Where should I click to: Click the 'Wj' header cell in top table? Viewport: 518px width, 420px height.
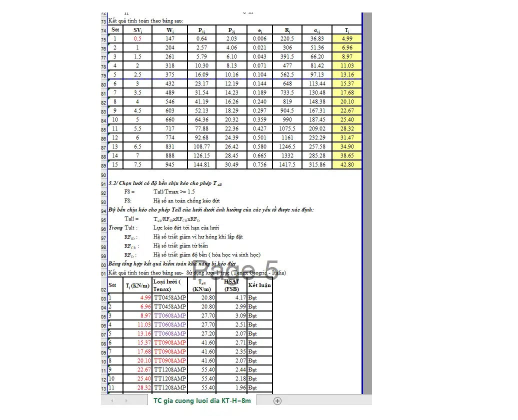click(x=170, y=30)
